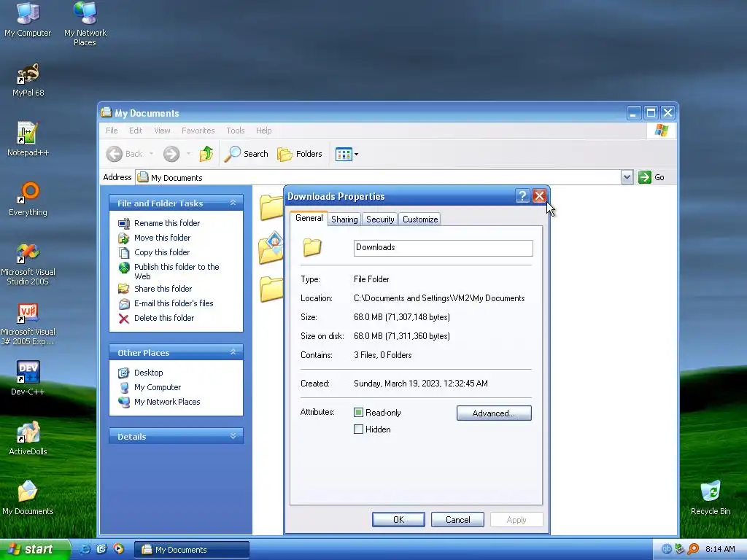Click Copy this folder

click(161, 252)
